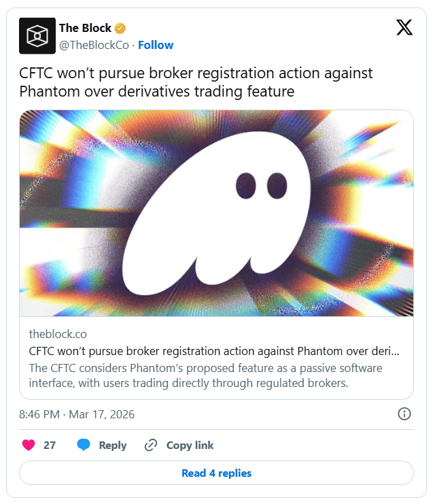Image resolution: width=433 pixels, height=504 pixels.
Task: Open the article card headline
Action: [214, 351]
